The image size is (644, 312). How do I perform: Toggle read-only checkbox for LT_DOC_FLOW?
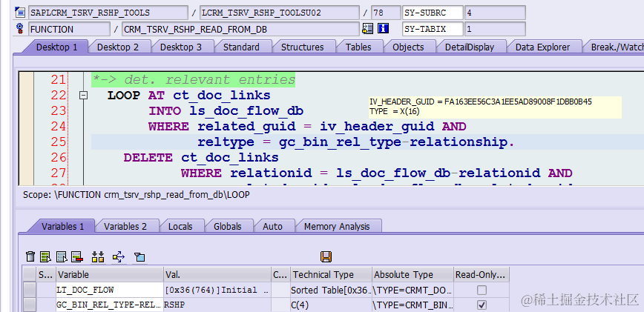(482, 291)
